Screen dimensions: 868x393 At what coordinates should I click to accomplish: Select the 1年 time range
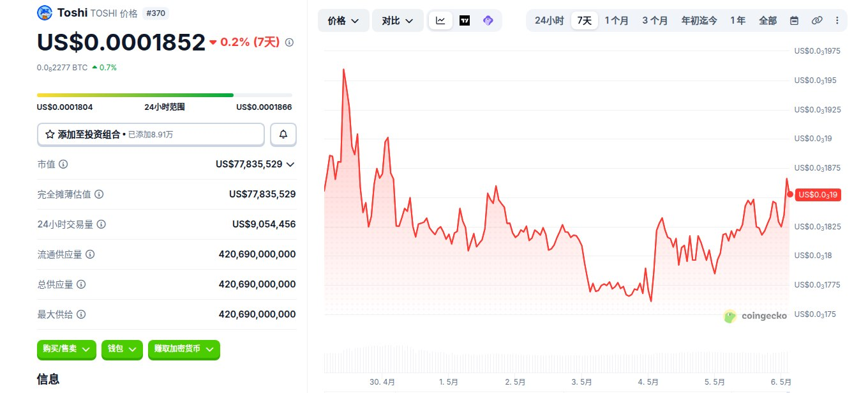pyautogui.click(x=738, y=20)
